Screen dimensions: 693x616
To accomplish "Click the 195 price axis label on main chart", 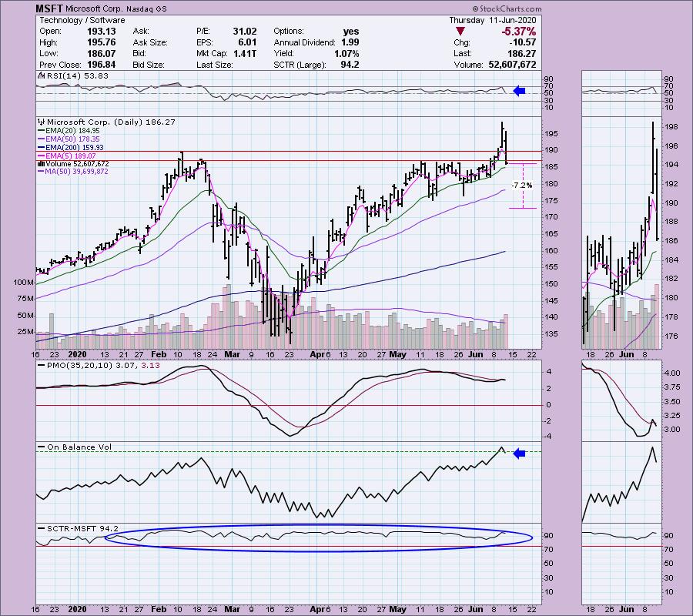I will tap(551, 134).
